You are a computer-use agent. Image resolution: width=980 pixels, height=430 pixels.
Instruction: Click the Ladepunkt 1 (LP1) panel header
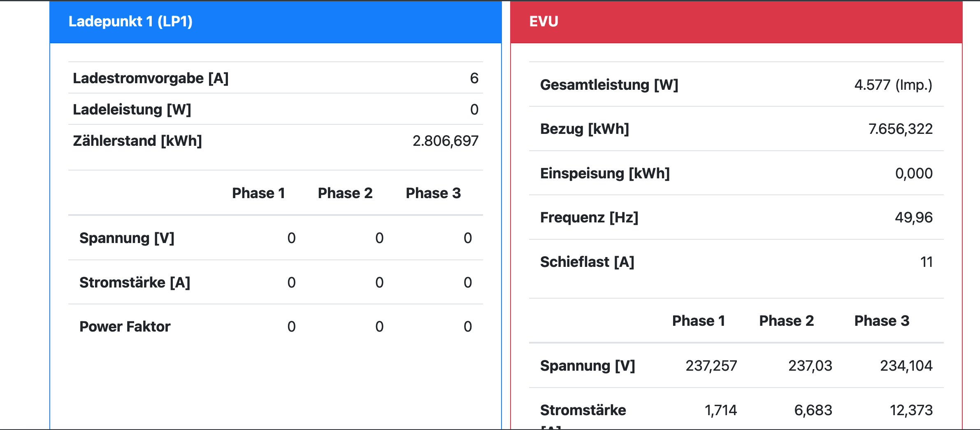click(130, 21)
